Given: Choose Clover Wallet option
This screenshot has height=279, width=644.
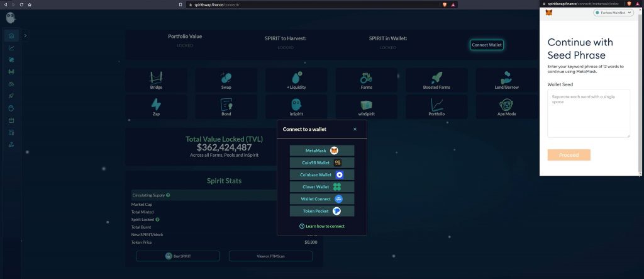Looking at the screenshot, I should tap(322, 187).
